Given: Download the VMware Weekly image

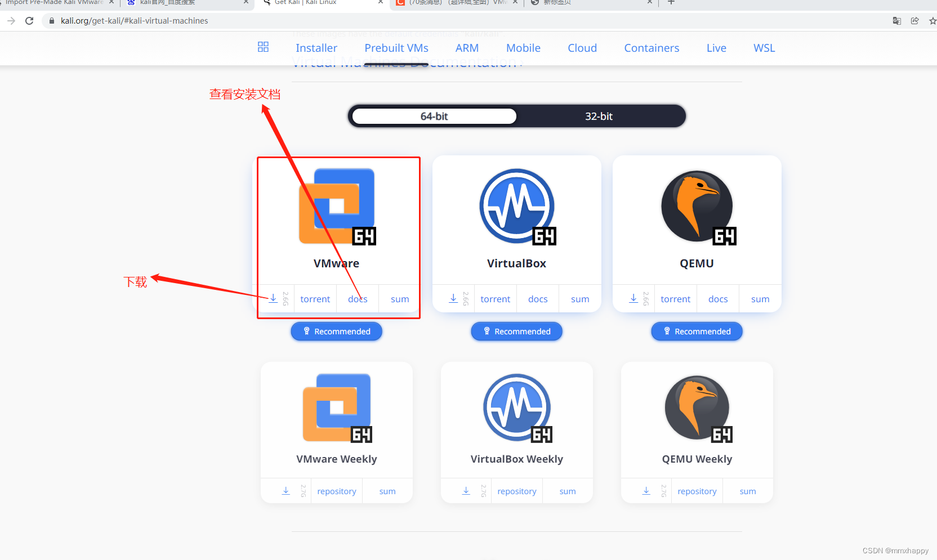Looking at the screenshot, I should click(x=286, y=491).
